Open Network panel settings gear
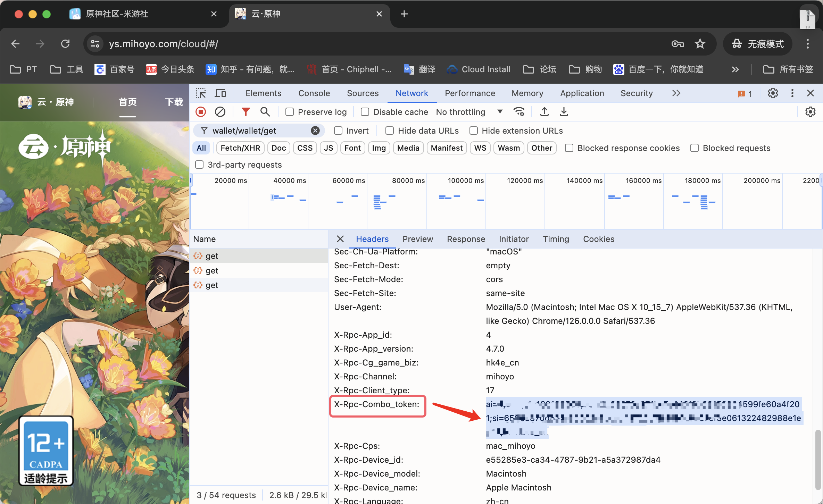The height and width of the screenshot is (504, 823). [810, 112]
